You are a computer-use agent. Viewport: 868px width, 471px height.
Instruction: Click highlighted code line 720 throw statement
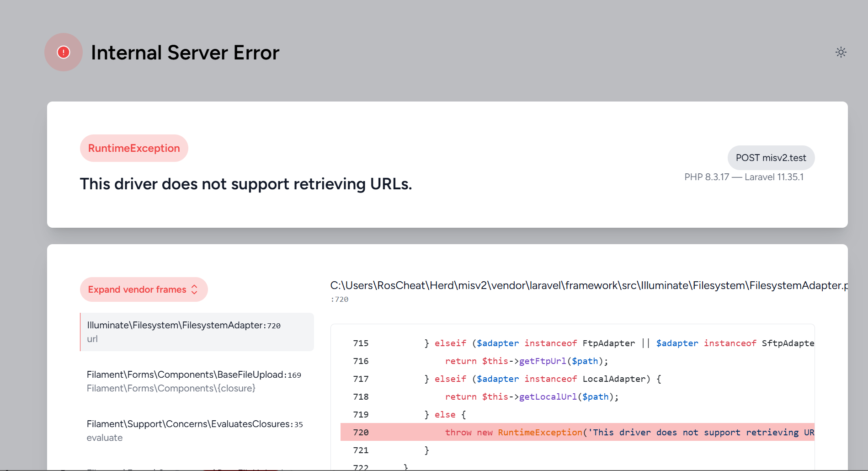coord(577,432)
